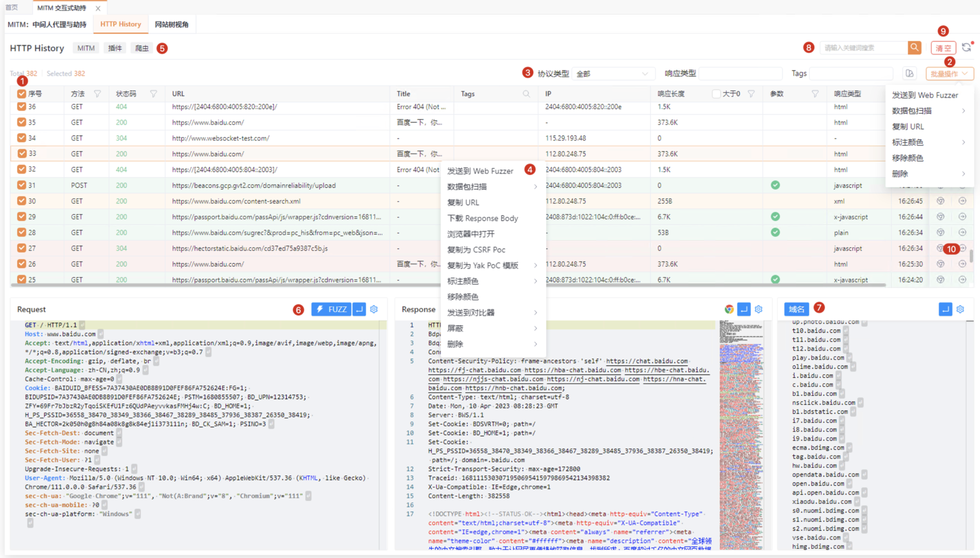Check the 大于0 response length checkbox
Viewport: 980px width, 558px height.
point(716,94)
